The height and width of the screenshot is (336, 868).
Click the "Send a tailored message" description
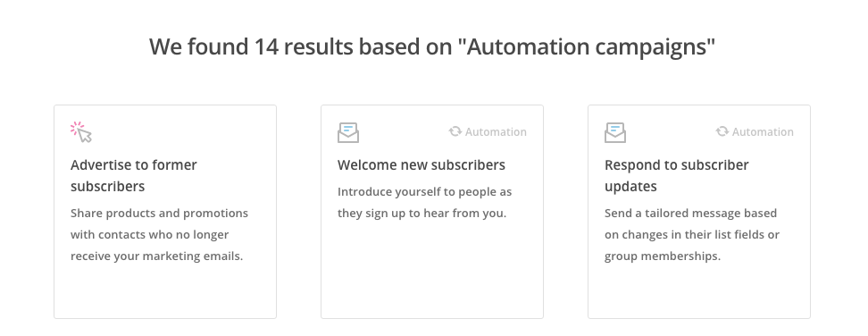692,234
